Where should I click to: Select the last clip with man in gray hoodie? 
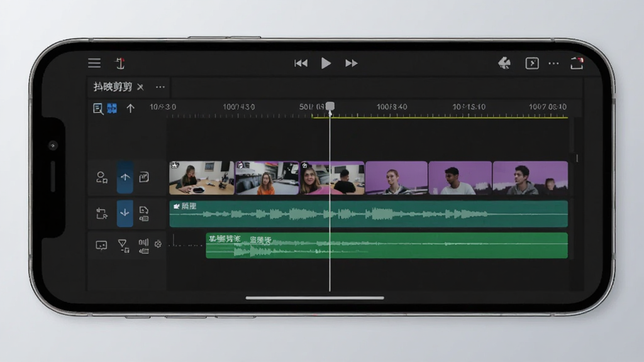[x=530, y=178]
